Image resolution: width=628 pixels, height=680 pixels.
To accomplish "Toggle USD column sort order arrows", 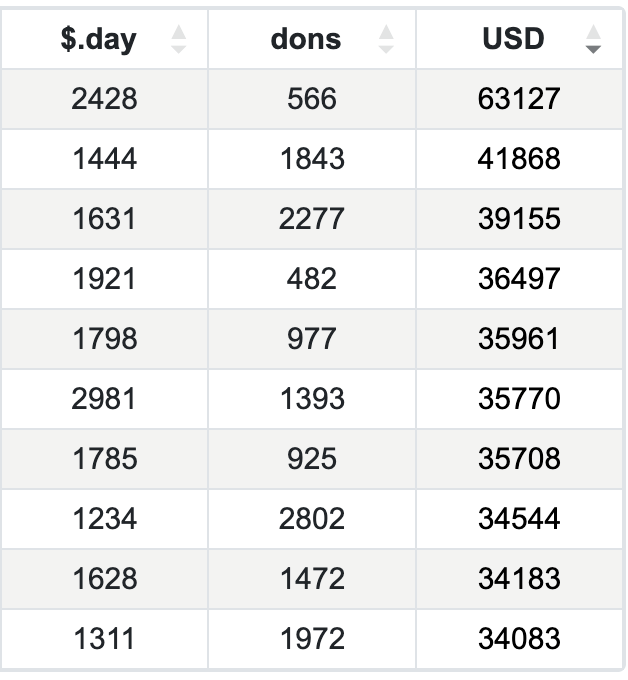I will [x=593, y=39].
